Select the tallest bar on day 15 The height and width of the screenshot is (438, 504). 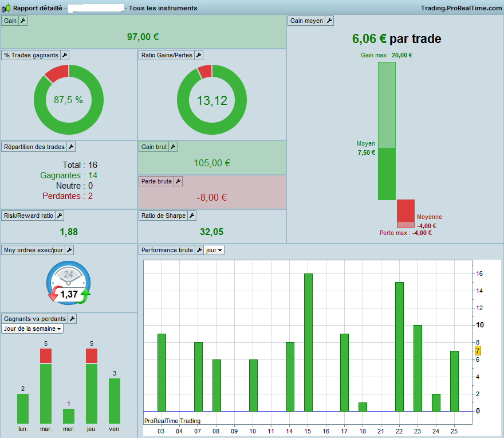[x=308, y=342]
